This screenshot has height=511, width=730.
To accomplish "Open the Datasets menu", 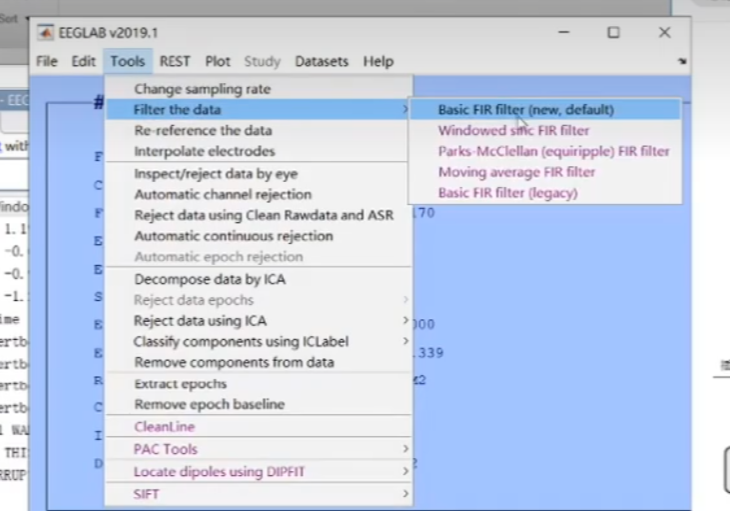I will point(323,61).
